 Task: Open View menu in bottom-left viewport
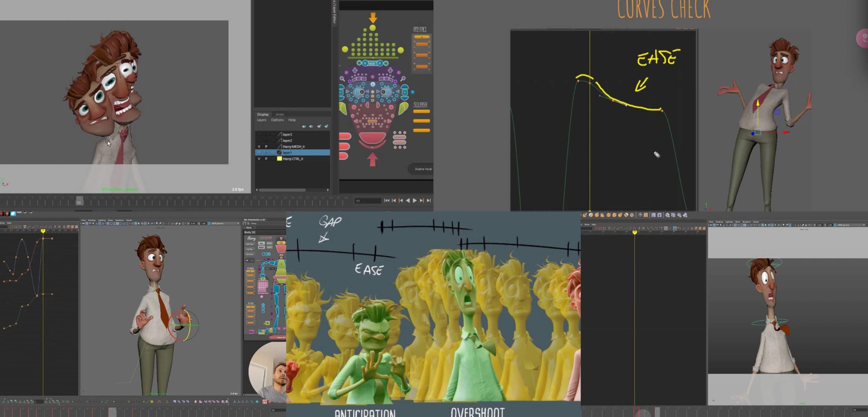[x=84, y=220]
